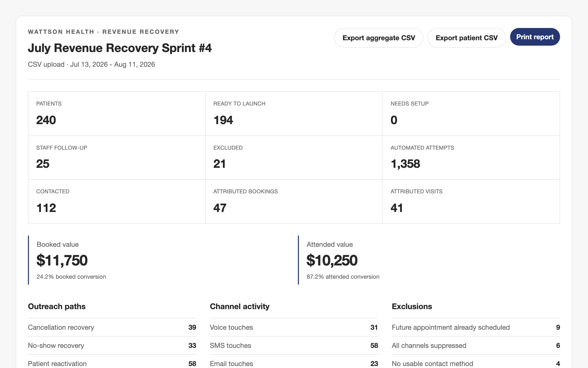Click the Wattson Health Revenue Recovery header
The width and height of the screenshot is (588, 368).
click(103, 32)
